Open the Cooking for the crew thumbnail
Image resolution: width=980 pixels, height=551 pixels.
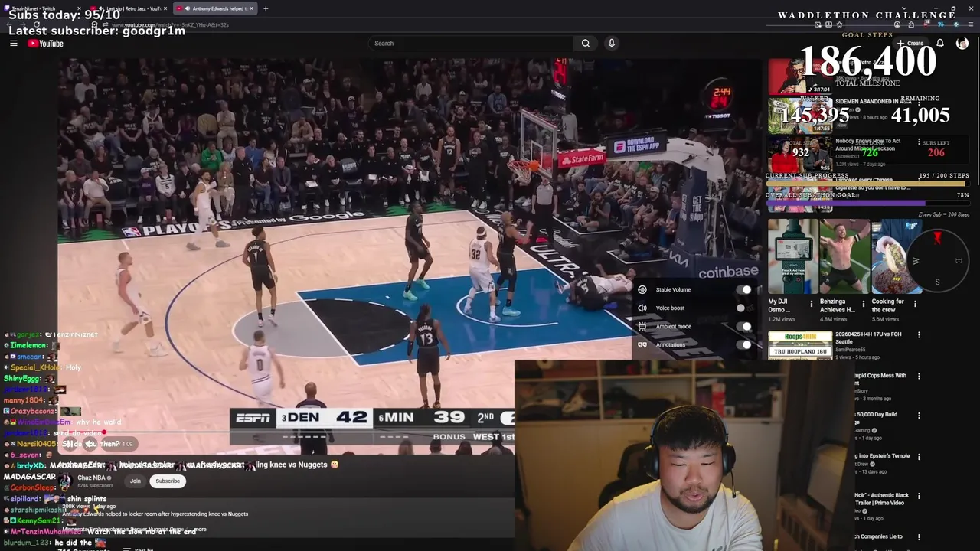click(x=895, y=256)
